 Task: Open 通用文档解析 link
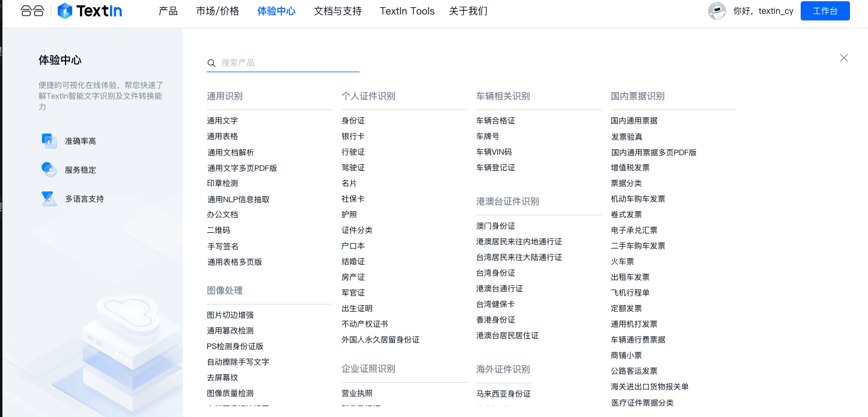click(231, 152)
